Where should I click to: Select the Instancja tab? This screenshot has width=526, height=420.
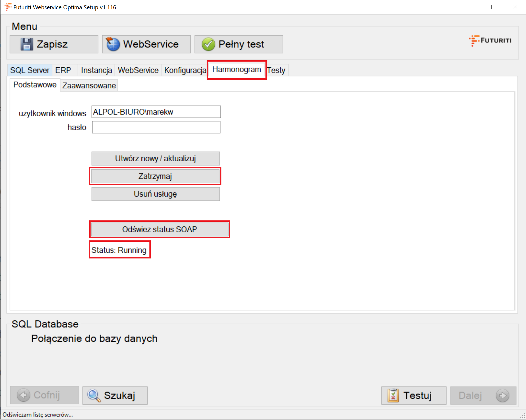tap(96, 70)
